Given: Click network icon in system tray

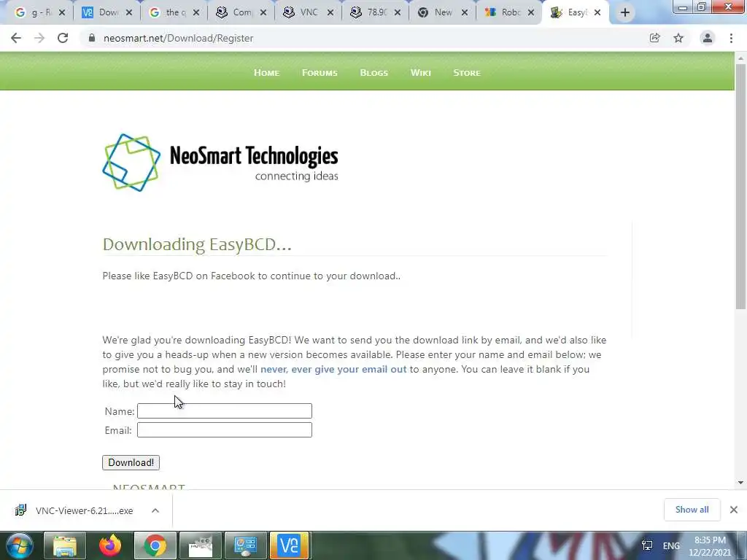Looking at the screenshot, I should point(647,545).
